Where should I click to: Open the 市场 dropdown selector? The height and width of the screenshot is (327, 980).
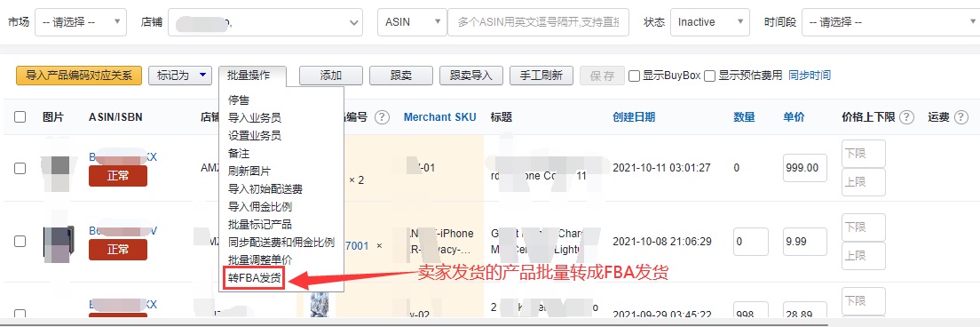tap(81, 22)
